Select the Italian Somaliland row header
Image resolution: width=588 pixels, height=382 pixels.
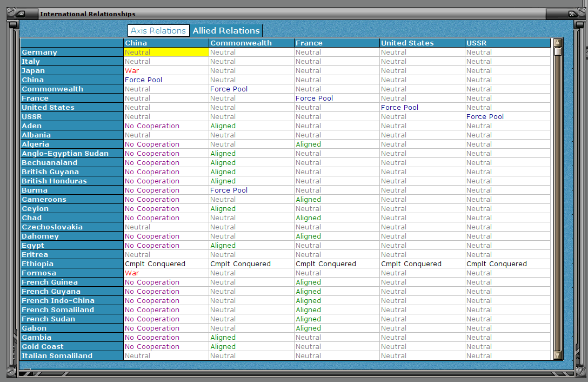coord(72,355)
